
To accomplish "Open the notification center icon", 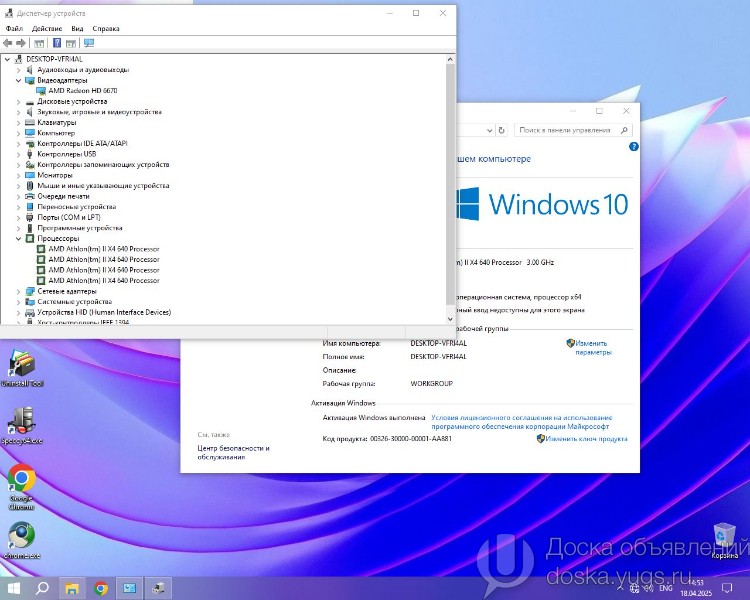I will point(727,588).
